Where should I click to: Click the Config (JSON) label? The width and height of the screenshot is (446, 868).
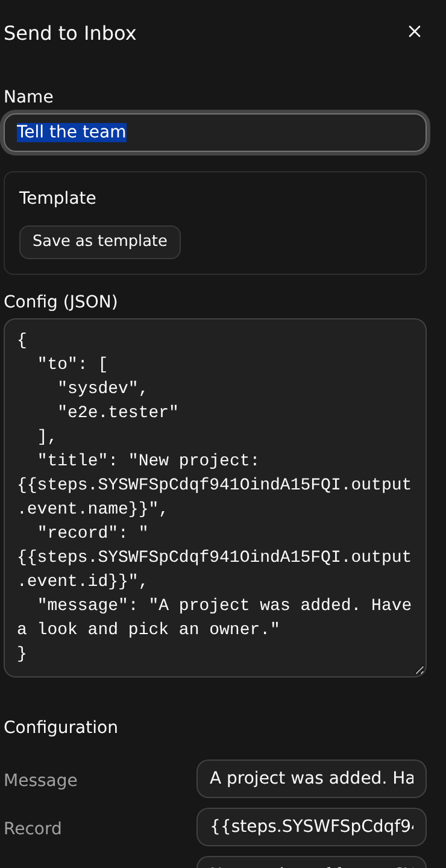coord(61,301)
